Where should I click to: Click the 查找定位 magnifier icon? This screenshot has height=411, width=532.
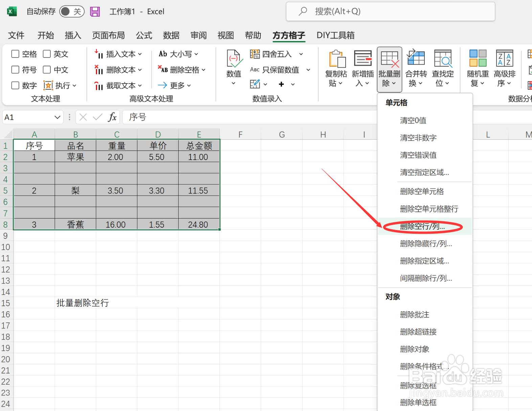443,59
